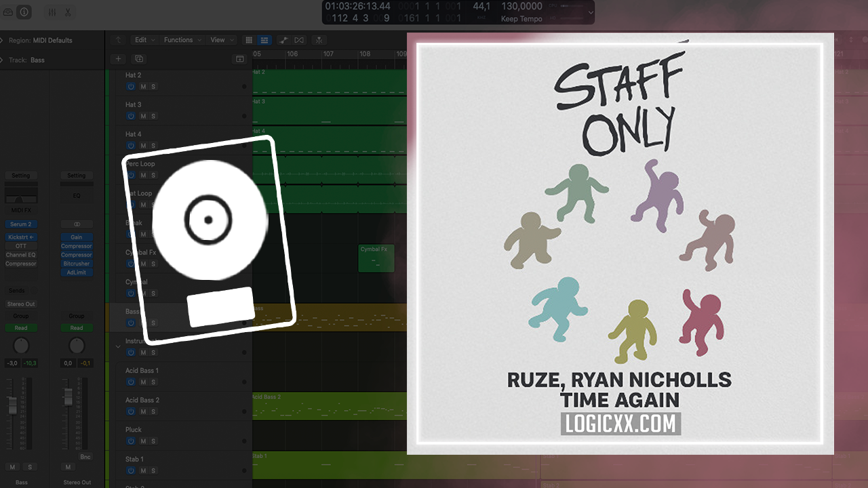Show automation in the tracks toolbar

[x=283, y=40]
